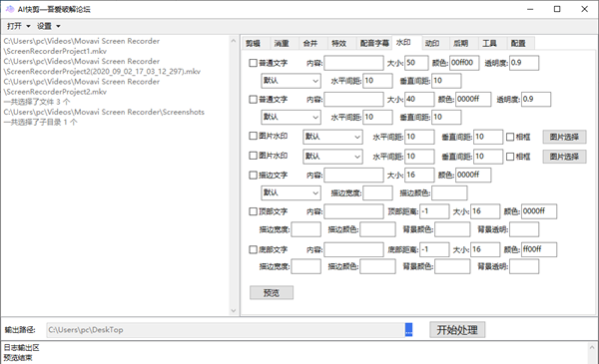Screen dimensions: 599x364
Task: Click the blue browse button for output path
Action: click(408, 330)
